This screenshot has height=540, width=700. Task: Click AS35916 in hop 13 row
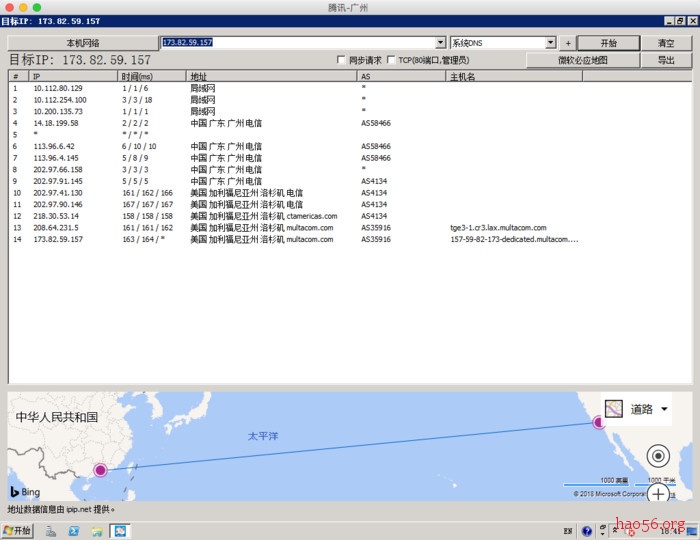[376, 228]
